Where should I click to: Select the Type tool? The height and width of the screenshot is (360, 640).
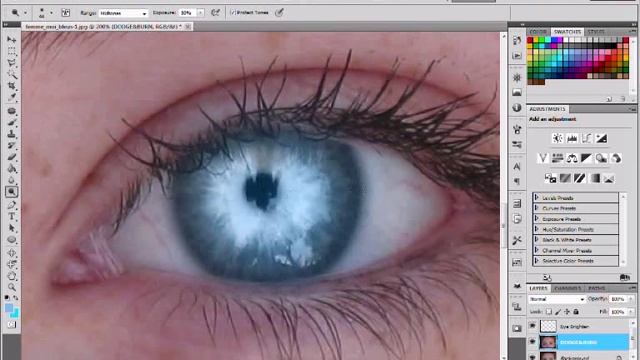[x=11, y=216]
